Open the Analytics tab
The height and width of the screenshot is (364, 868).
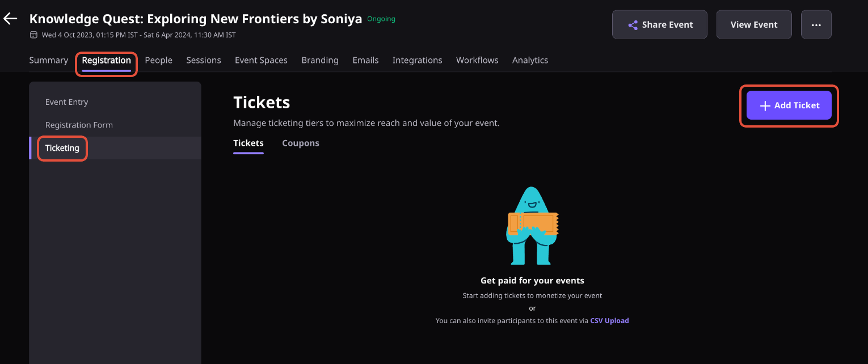click(x=530, y=60)
